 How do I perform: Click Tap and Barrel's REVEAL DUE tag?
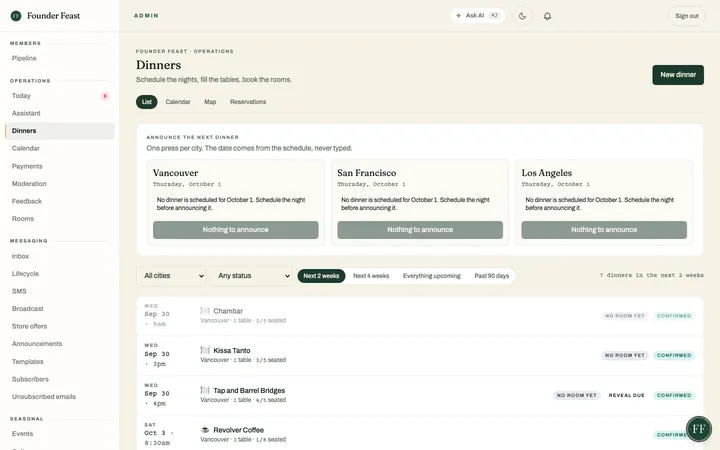click(x=626, y=395)
